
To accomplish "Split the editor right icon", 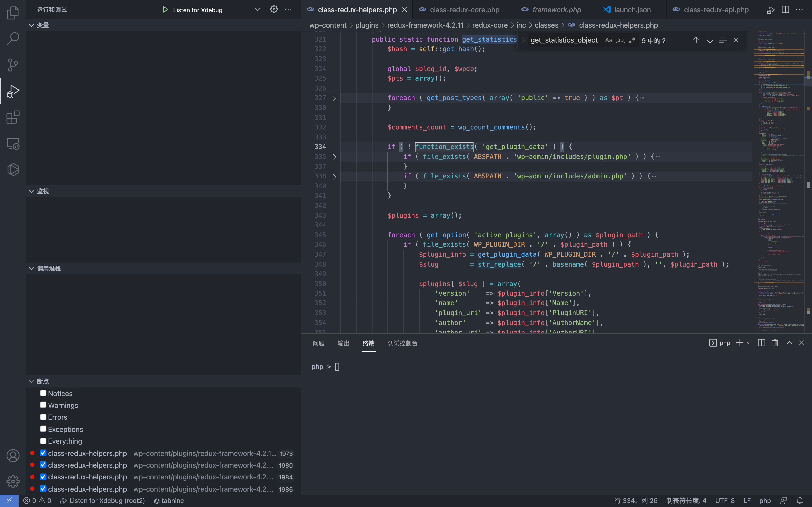I will coord(785,9).
